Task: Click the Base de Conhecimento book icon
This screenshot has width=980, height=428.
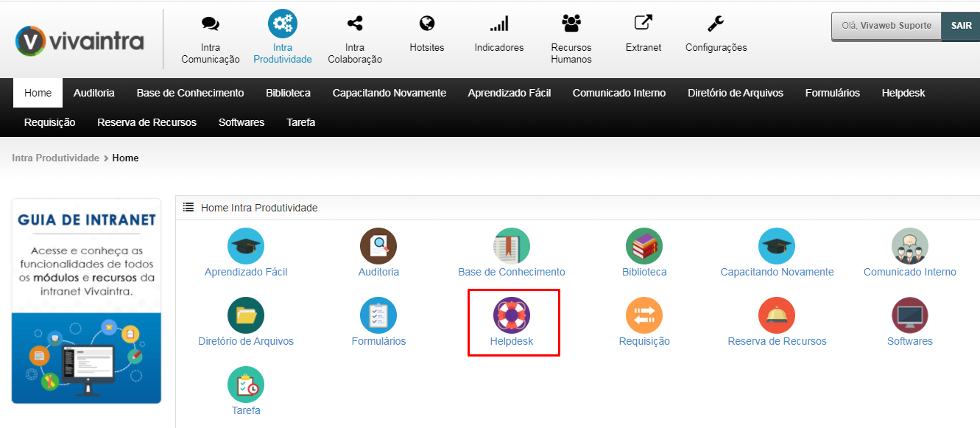Action: 512,246
